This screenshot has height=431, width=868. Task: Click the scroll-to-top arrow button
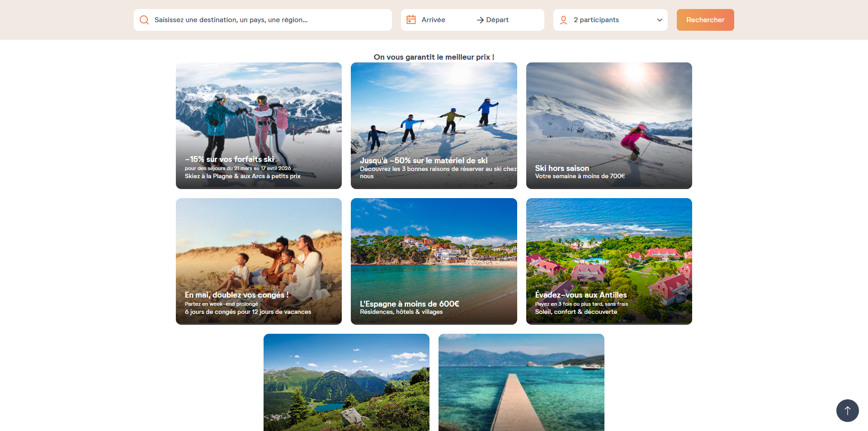point(847,410)
